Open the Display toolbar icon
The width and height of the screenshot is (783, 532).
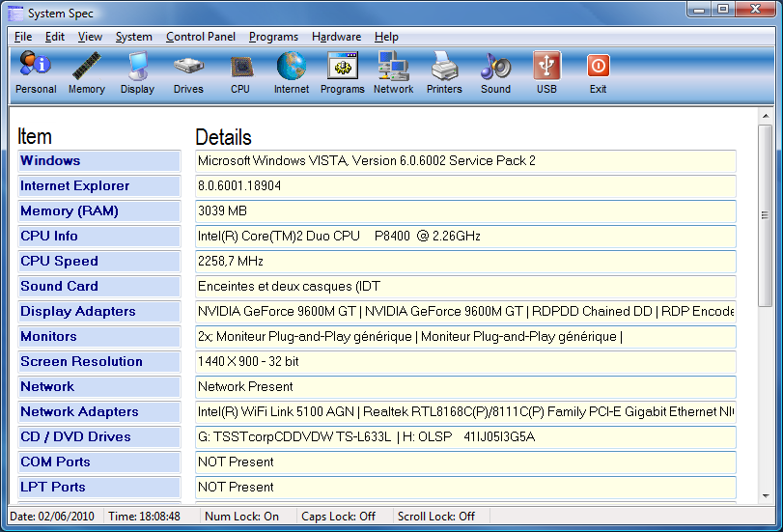coord(137,73)
